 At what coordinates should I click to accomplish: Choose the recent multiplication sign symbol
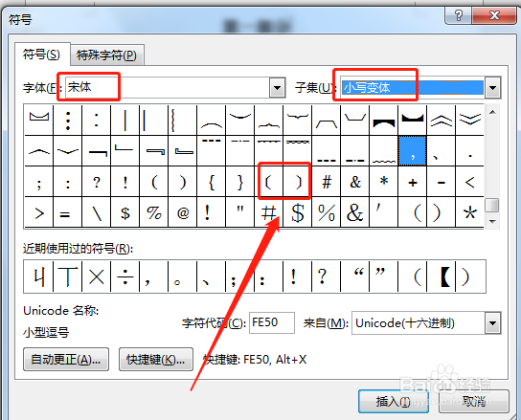click(x=97, y=276)
